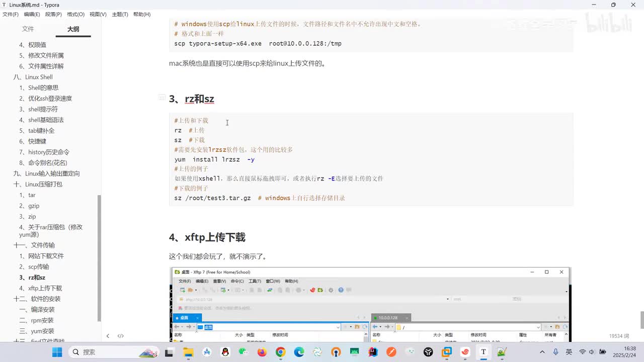Open WeChat from the taskbar
The image size is (644, 362).
tap(244, 352)
